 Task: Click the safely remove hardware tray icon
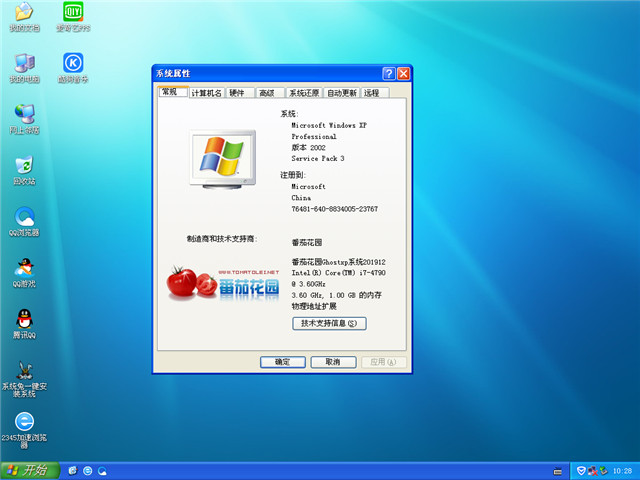(x=603, y=471)
